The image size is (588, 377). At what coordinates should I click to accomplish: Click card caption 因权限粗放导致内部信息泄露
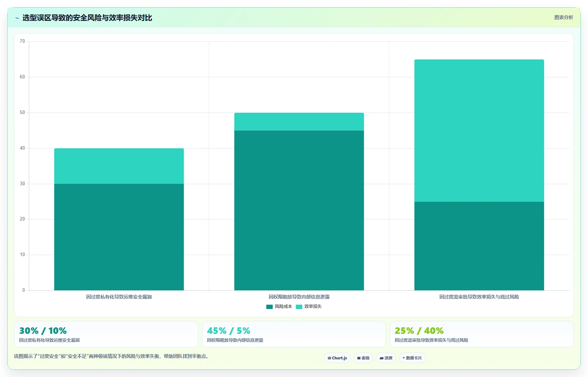point(235,340)
